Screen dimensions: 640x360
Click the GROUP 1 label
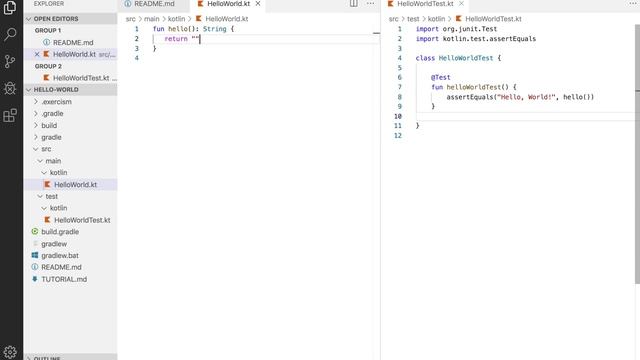coord(48,31)
